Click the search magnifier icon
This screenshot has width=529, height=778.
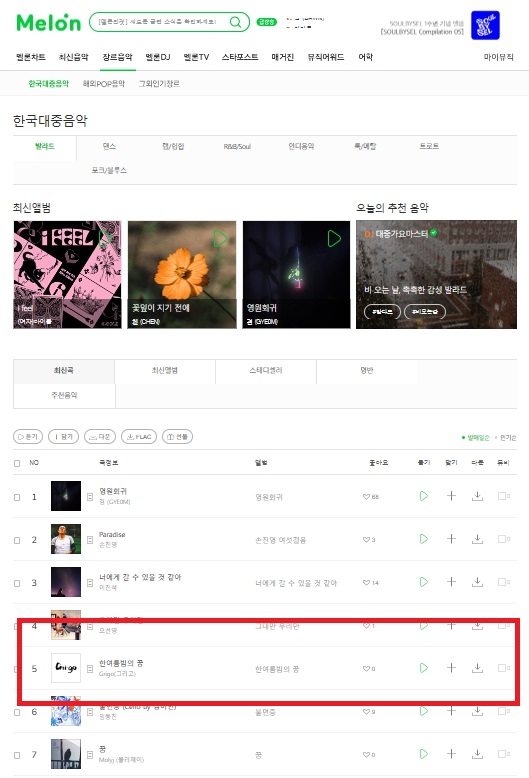[x=235, y=22]
